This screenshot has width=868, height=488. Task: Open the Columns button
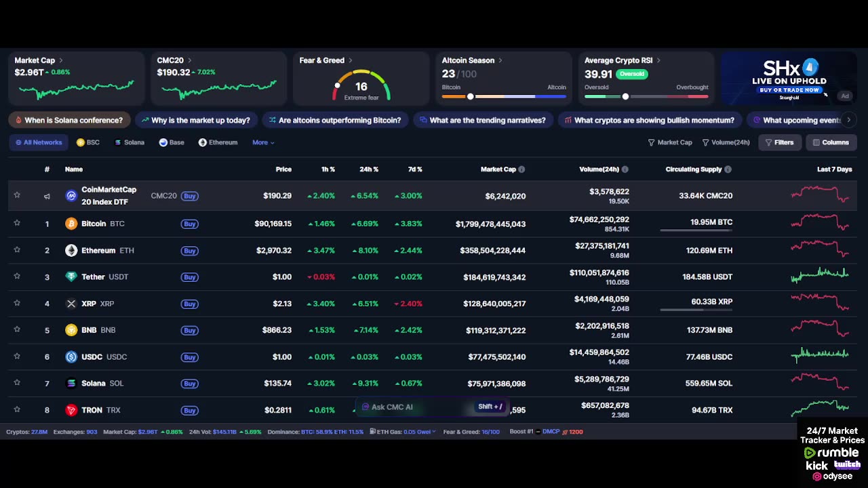click(831, 142)
